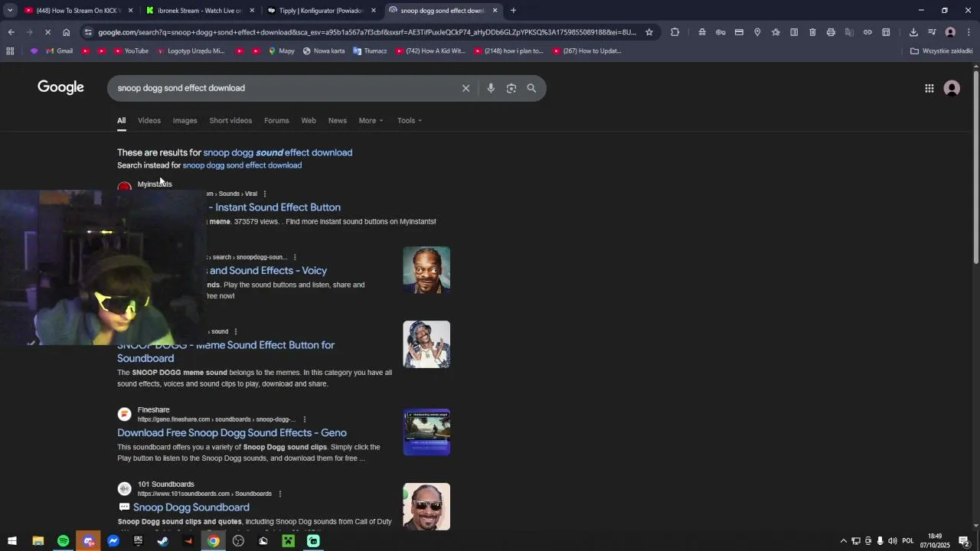Open Chrome downloads icon
Viewport: 980px width, 551px height.
913,32
